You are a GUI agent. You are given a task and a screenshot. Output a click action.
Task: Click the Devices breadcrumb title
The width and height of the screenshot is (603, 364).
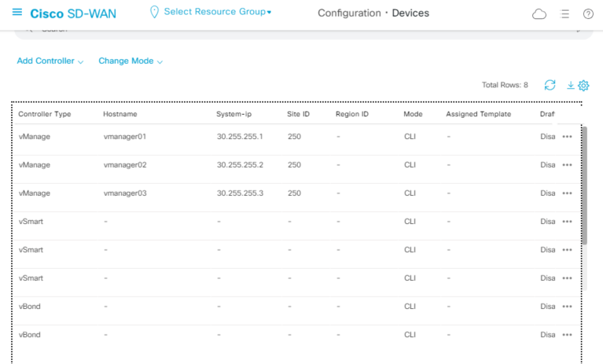410,13
